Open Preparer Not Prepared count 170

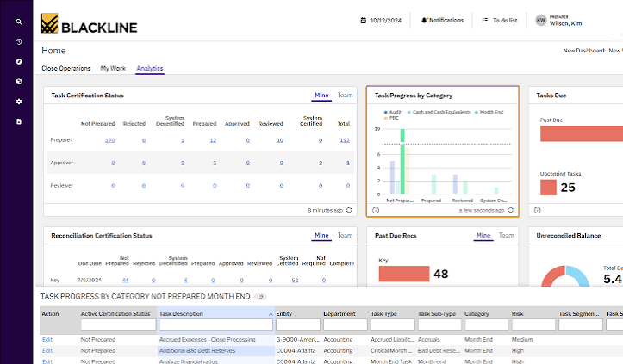(109, 140)
